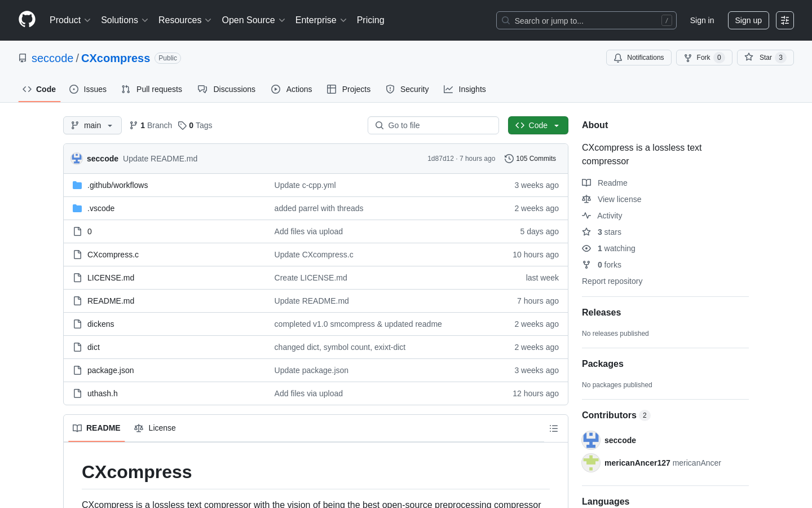This screenshot has height=508, width=812.
Task: Click the Activity pulse icon
Action: pos(586,216)
